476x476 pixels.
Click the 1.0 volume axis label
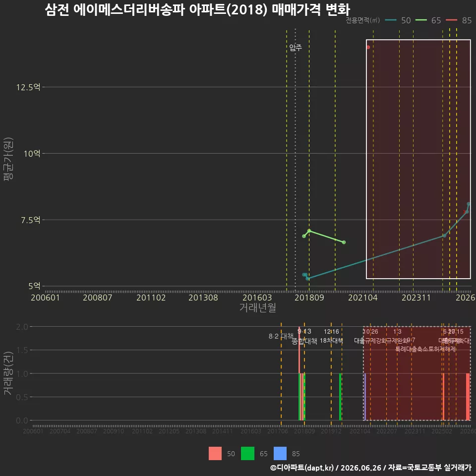(x=22, y=374)
